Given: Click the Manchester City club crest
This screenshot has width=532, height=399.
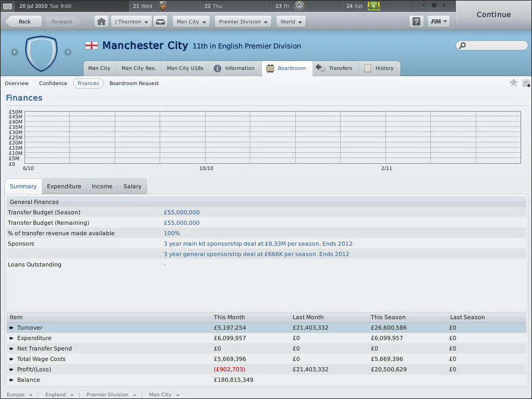Looking at the screenshot, I should click(41, 53).
